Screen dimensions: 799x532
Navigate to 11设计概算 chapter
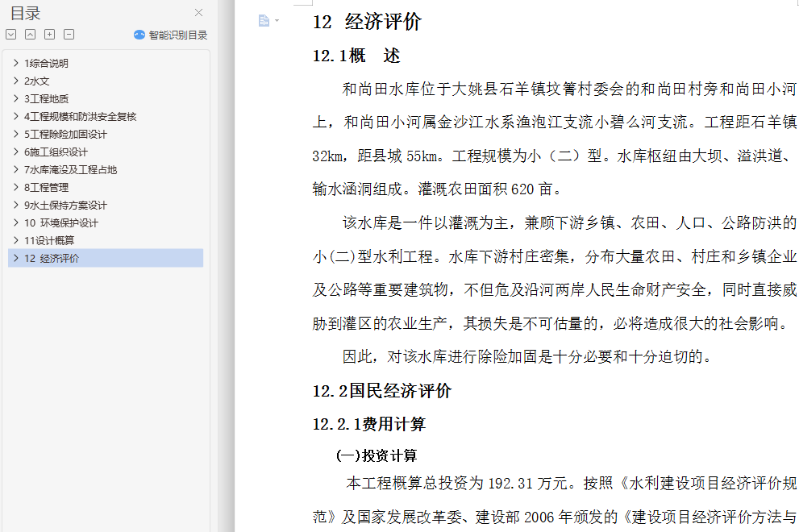coord(49,240)
